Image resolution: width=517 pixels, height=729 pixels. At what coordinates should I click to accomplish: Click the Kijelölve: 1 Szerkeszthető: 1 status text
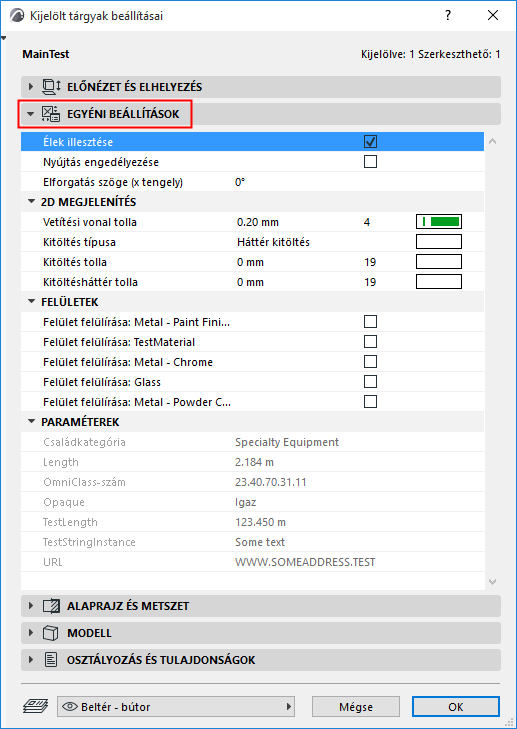pyautogui.click(x=431, y=54)
